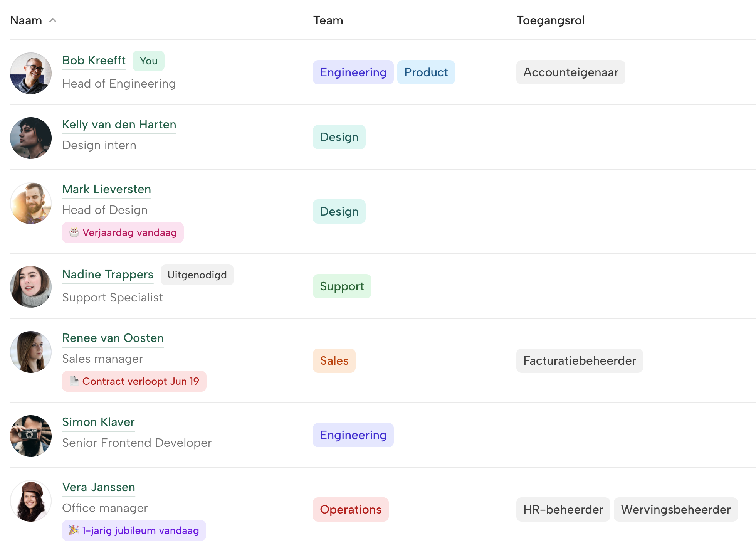Open Simon Klaver's profile link
Image resolution: width=756 pixels, height=549 pixels.
[x=98, y=422]
